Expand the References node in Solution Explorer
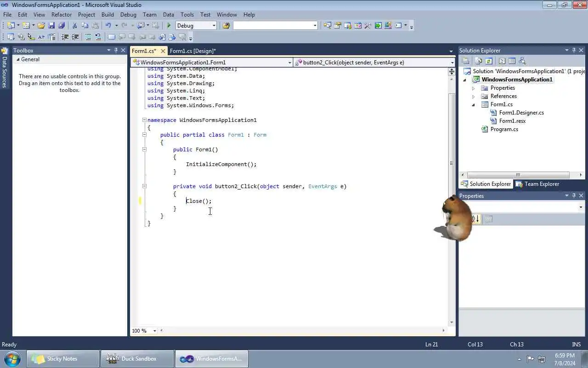588x368 pixels. pyautogui.click(x=474, y=96)
